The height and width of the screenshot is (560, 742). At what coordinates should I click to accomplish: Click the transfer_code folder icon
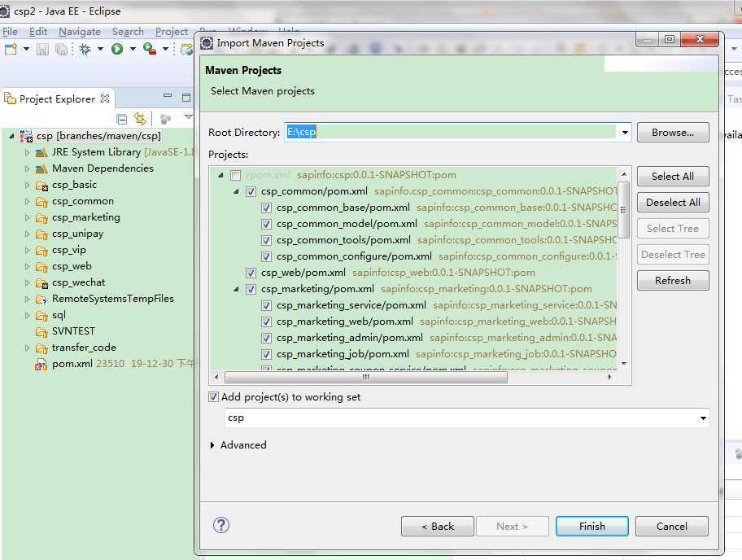(x=41, y=348)
